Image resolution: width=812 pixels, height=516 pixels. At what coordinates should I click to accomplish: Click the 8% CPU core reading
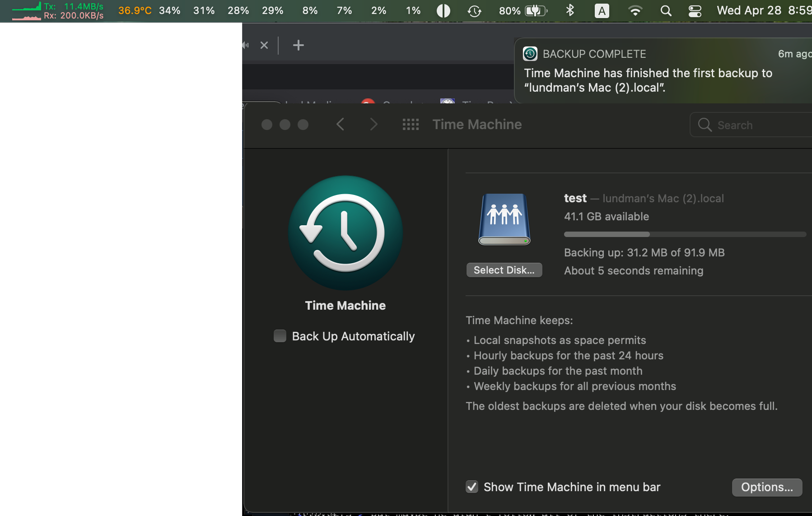click(310, 10)
